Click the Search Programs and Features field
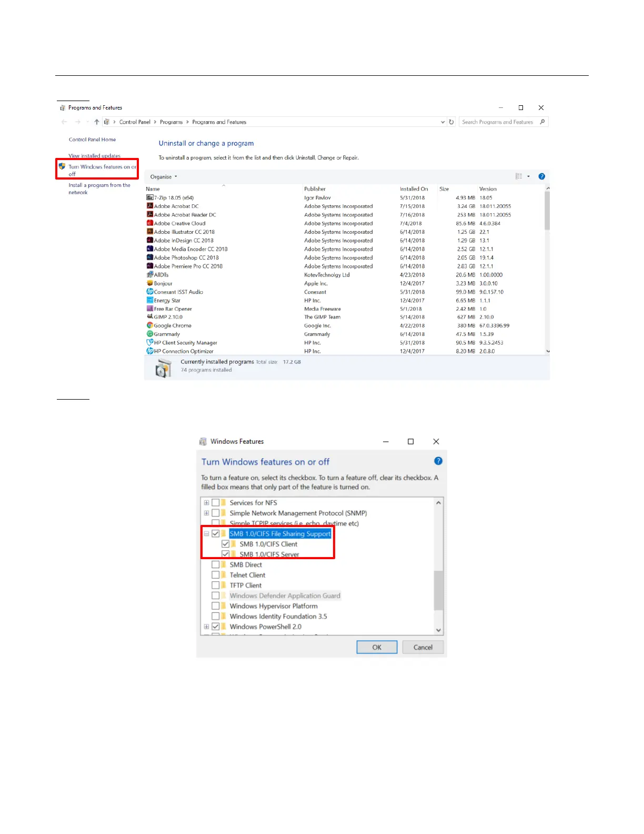Screen dimensions: 644x834 click(504, 122)
